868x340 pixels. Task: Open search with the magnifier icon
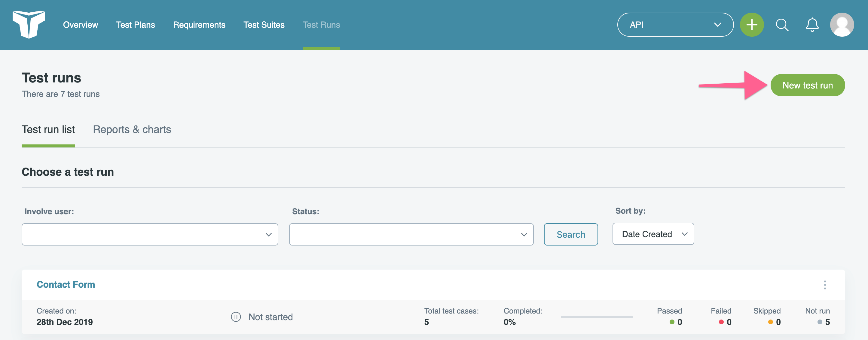[x=782, y=25]
